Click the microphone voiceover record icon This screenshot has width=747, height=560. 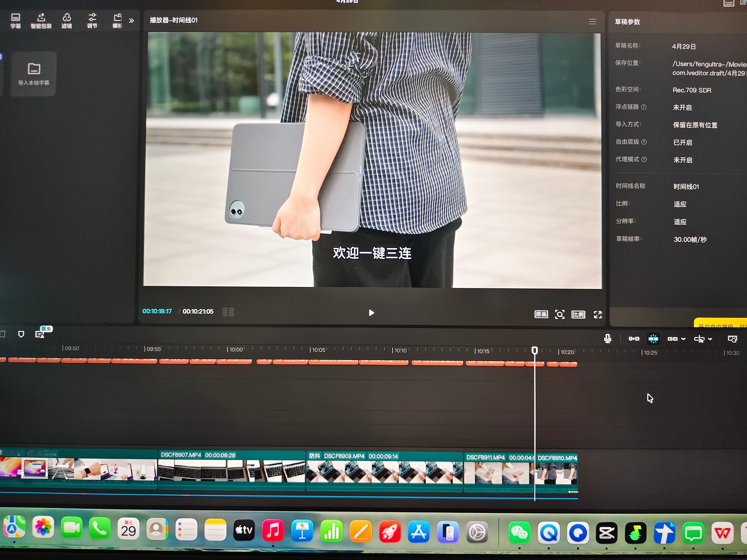pyautogui.click(x=607, y=338)
